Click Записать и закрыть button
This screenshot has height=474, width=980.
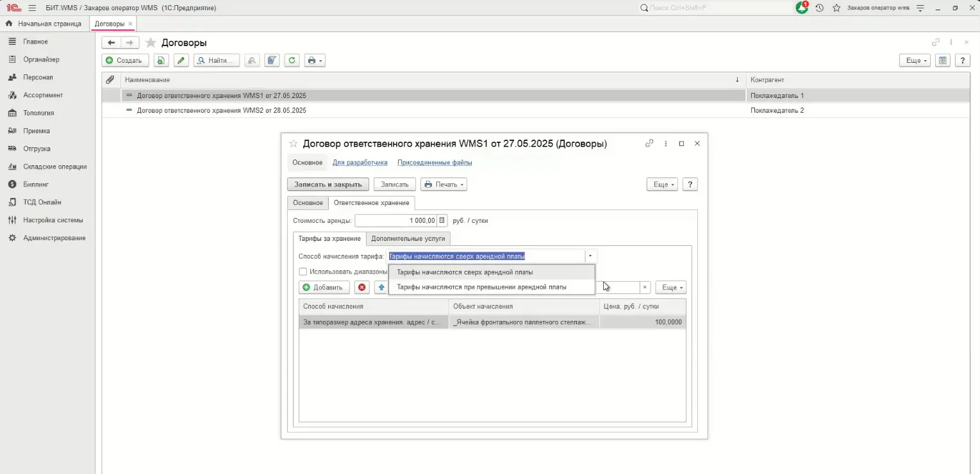(328, 184)
